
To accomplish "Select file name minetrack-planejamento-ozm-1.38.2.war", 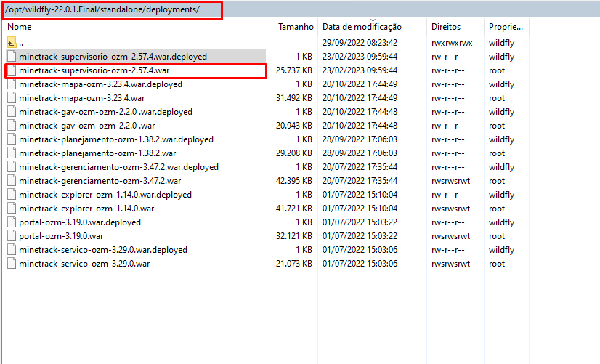I will coord(97,153).
